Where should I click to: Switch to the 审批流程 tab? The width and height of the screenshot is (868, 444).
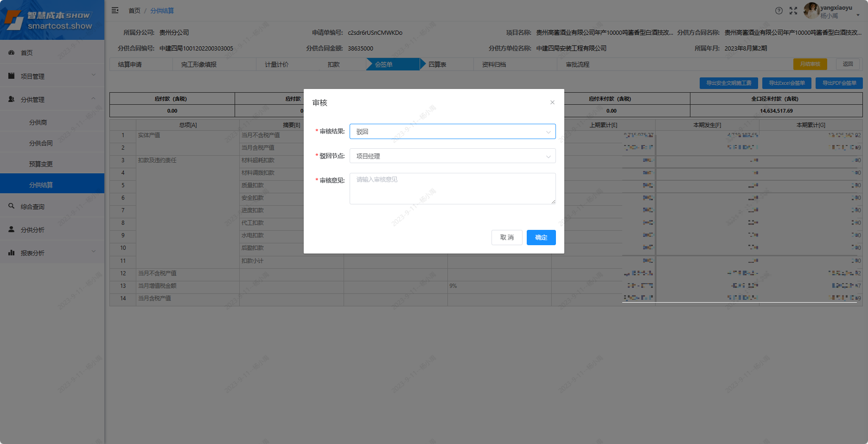(x=577, y=64)
